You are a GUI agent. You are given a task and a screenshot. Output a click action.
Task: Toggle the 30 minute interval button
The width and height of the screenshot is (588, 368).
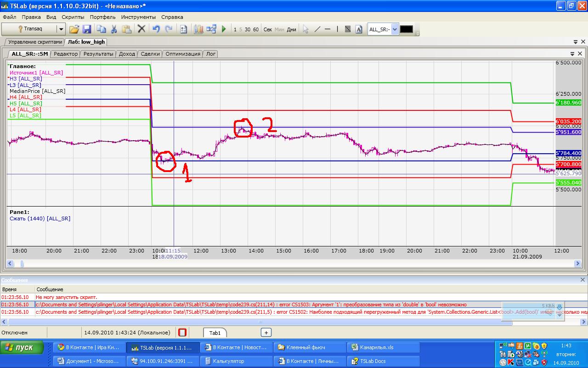(x=248, y=29)
